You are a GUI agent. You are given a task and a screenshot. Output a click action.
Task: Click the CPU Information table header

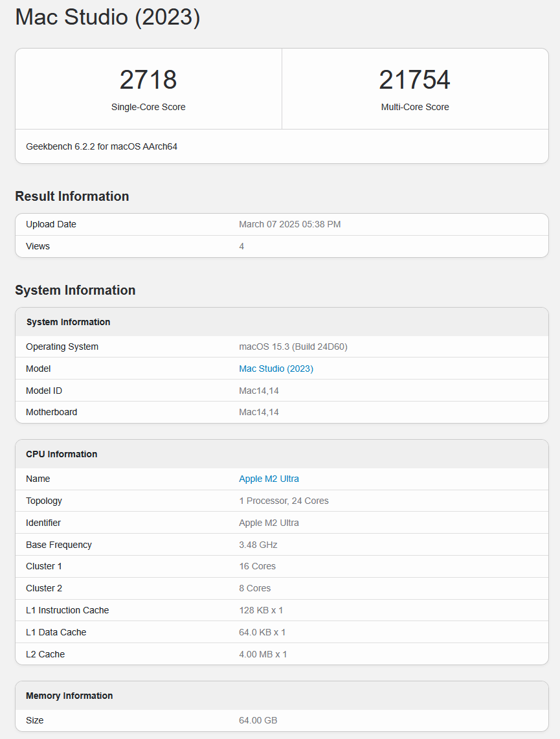point(62,454)
